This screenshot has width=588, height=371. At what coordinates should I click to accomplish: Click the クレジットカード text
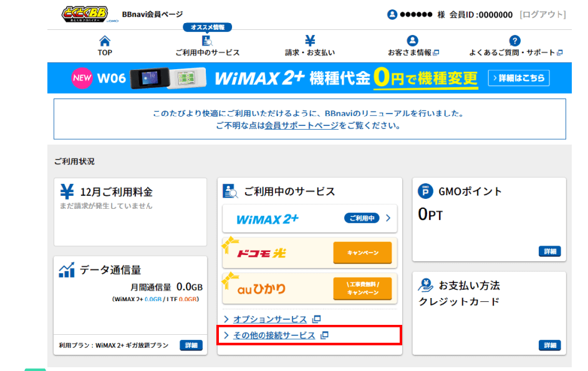click(459, 302)
